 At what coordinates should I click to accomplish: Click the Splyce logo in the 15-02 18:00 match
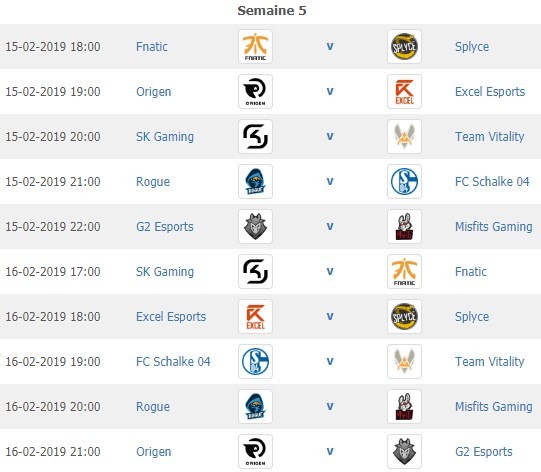[404, 47]
